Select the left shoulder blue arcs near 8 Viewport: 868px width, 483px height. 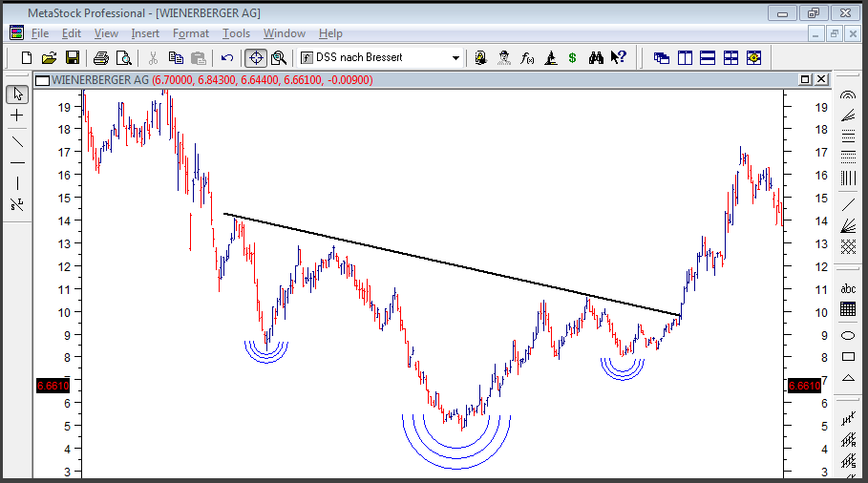[x=266, y=352]
